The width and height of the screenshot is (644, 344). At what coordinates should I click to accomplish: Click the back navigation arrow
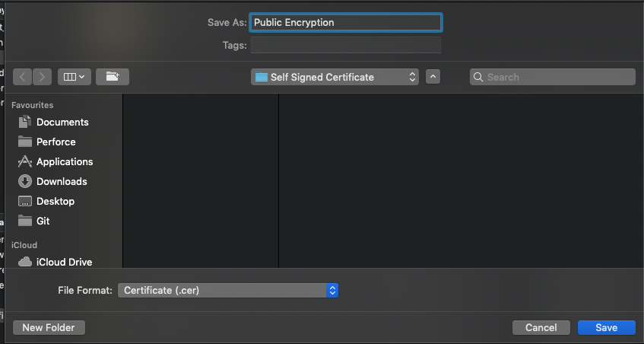pyautogui.click(x=22, y=77)
